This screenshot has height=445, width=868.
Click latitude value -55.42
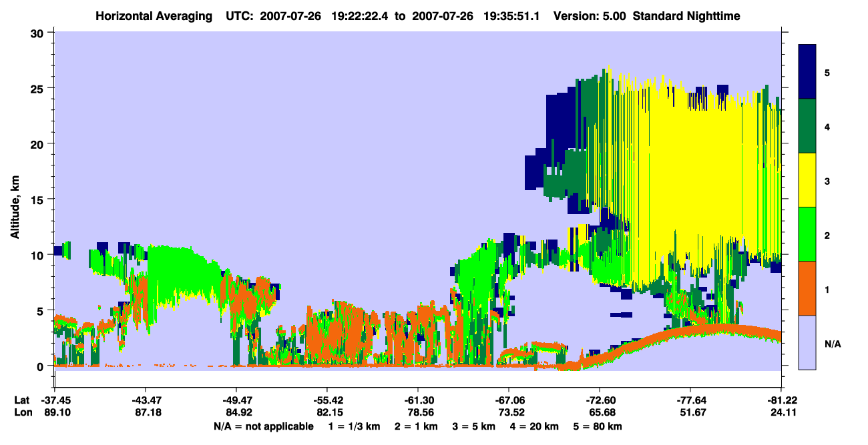(x=327, y=400)
